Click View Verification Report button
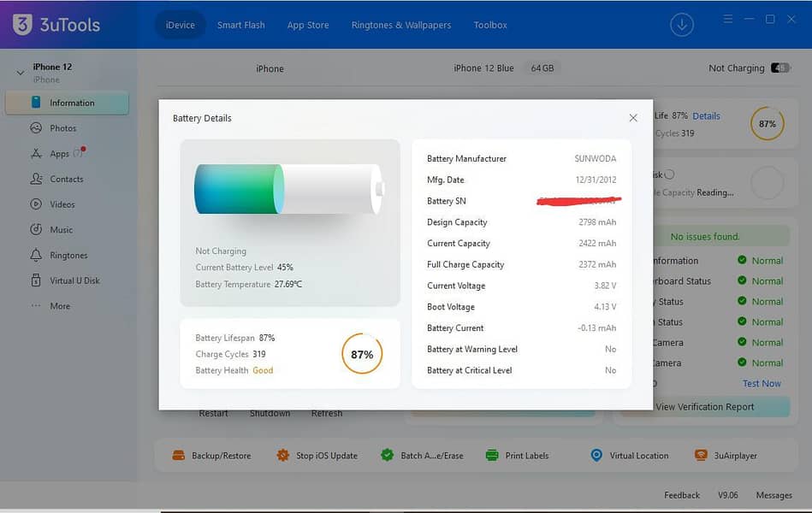The image size is (812, 513). [x=705, y=407]
